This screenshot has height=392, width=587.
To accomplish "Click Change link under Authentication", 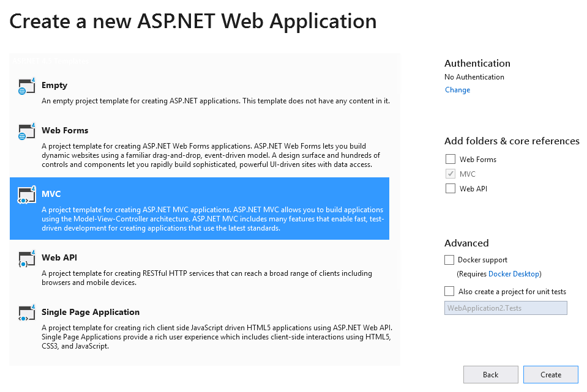I will point(457,90).
